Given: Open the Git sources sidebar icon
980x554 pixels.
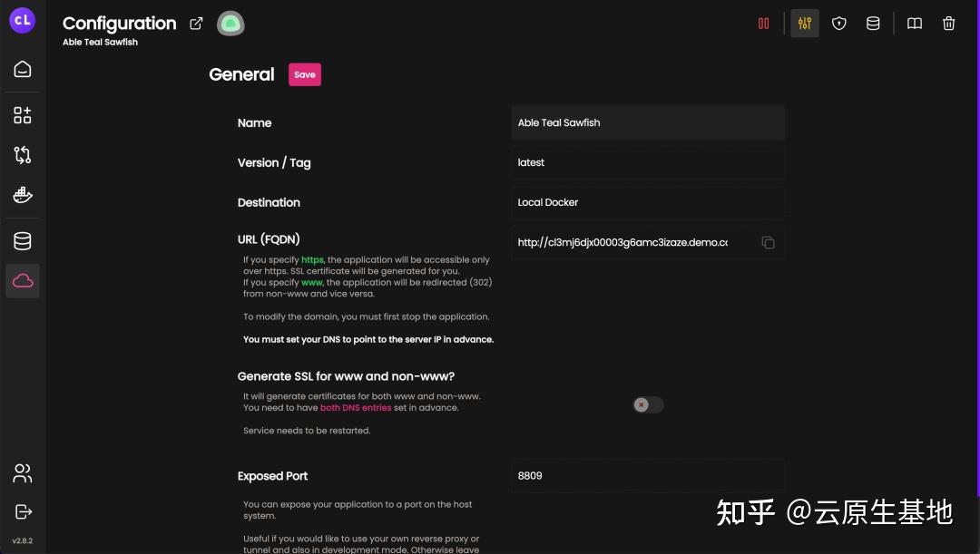Looking at the screenshot, I should [x=23, y=154].
